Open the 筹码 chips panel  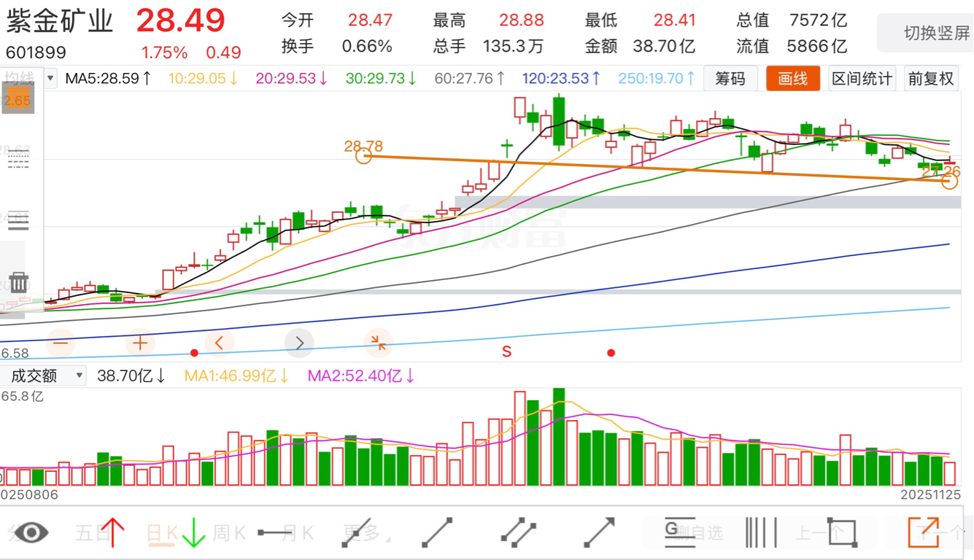(730, 78)
